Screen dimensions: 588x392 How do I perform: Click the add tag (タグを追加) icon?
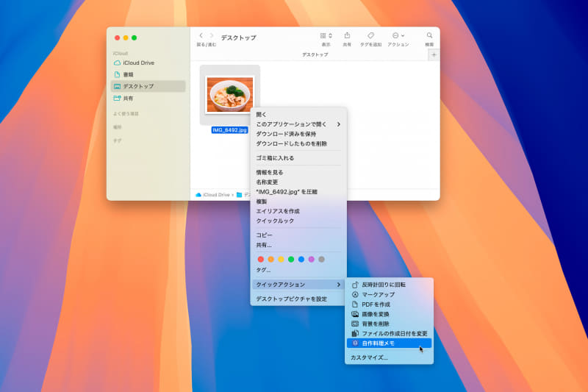[x=370, y=35]
